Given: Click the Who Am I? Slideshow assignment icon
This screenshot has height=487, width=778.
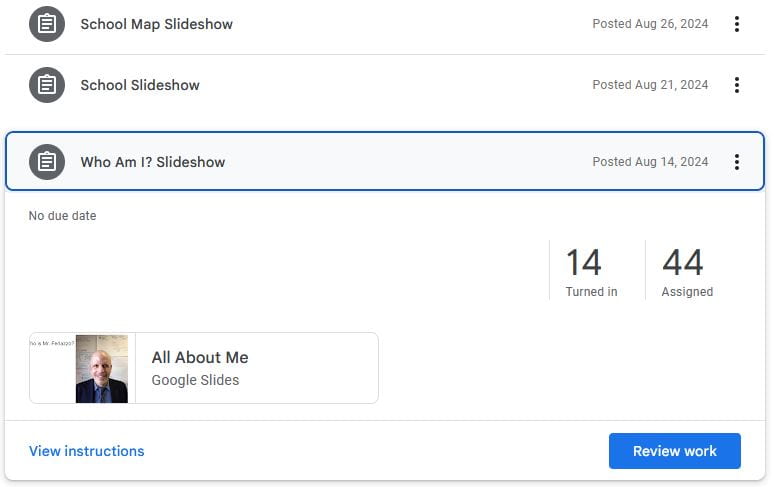Looking at the screenshot, I should [x=46, y=162].
